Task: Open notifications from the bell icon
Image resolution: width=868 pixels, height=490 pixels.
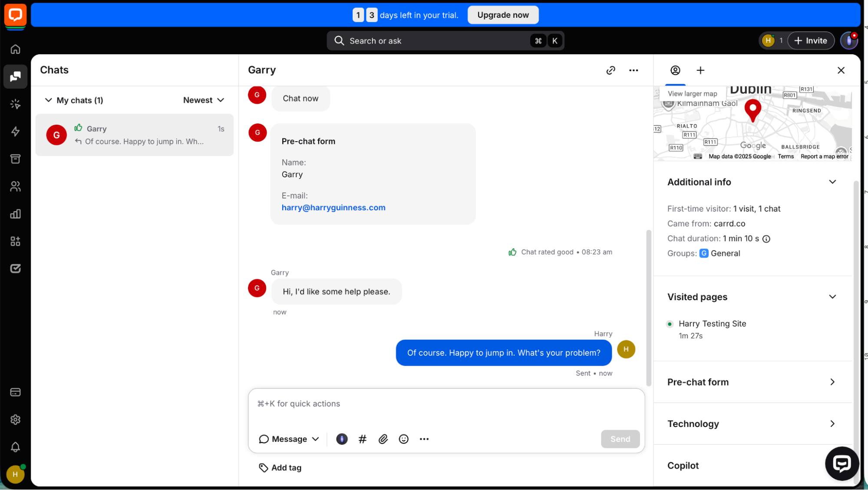Action: (x=15, y=447)
